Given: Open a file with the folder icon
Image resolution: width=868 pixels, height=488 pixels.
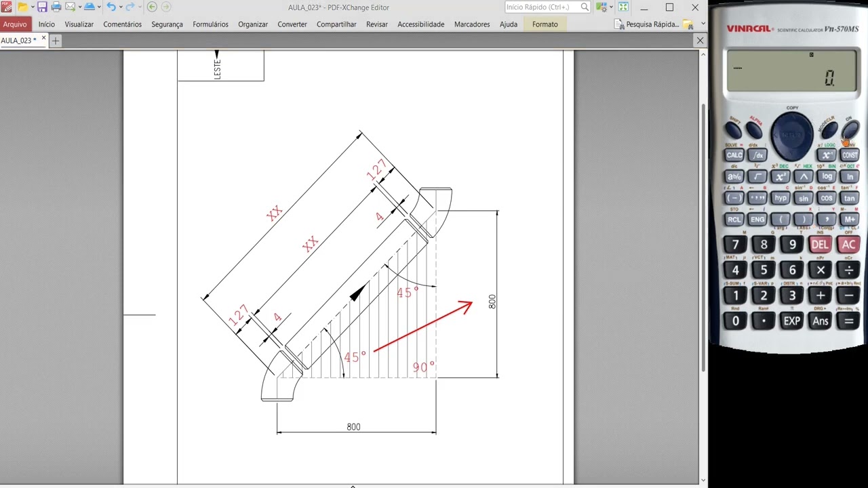Looking at the screenshot, I should pyautogui.click(x=22, y=7).
